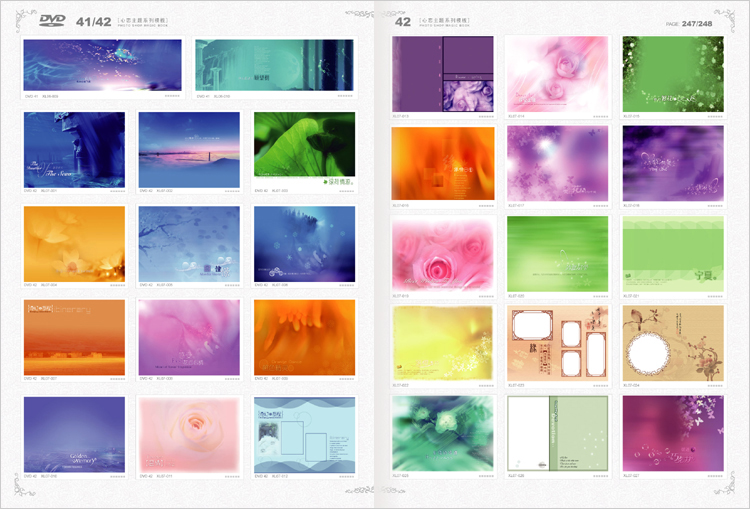This screenshot has height=509, width=750.
Task: Click the "PAGE: 247/248" page number
Action: coord(689,23)
